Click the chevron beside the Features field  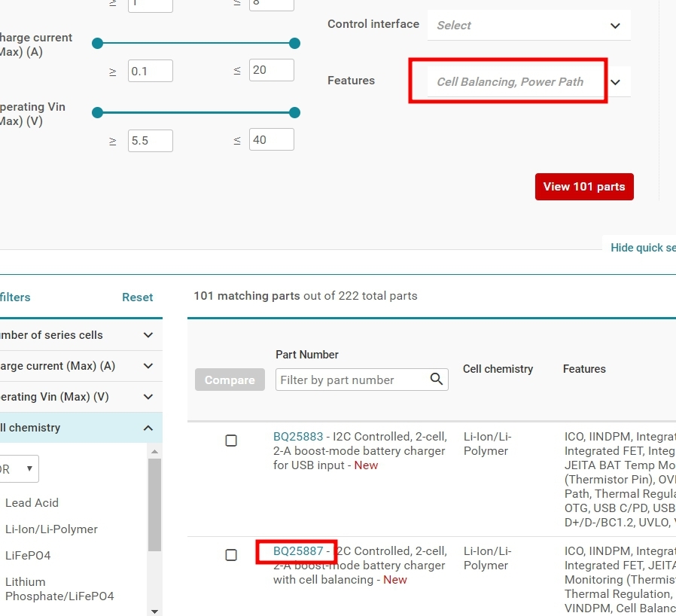tap(615, 82)
